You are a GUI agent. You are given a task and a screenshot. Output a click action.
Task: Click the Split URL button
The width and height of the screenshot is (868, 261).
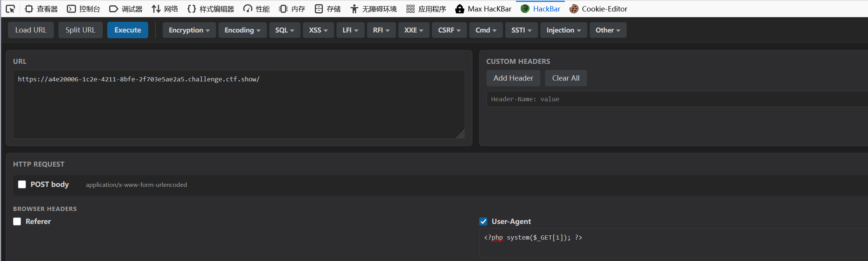tap(80, 30)
